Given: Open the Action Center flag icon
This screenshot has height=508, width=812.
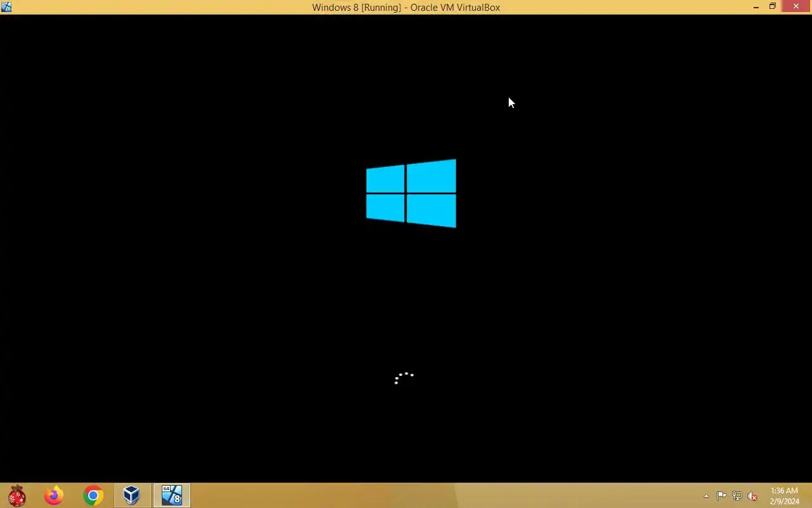Looking at the screenshot, I should click(722, 496).
